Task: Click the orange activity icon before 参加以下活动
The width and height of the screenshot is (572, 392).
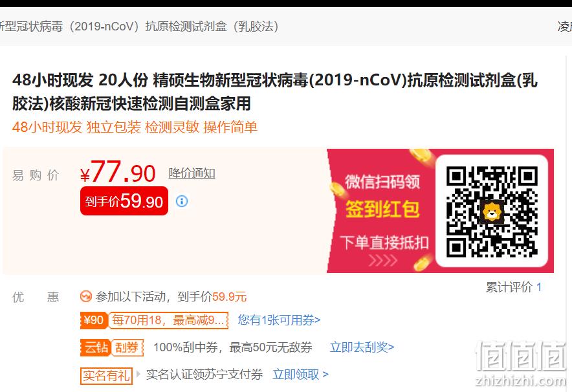Action: [x=85, y=296]
